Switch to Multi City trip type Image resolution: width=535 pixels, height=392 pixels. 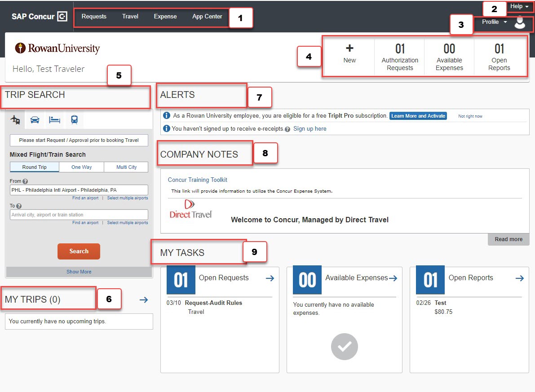(x=126, y=167)
